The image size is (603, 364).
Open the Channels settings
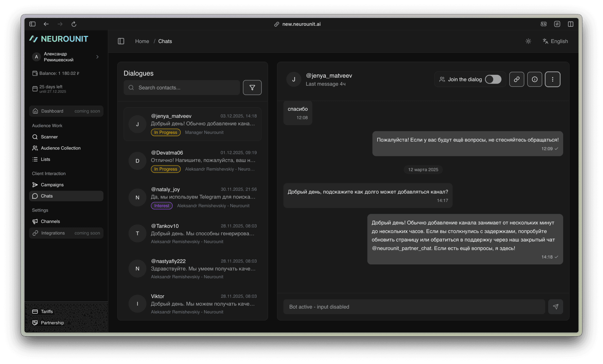[51, 221]
